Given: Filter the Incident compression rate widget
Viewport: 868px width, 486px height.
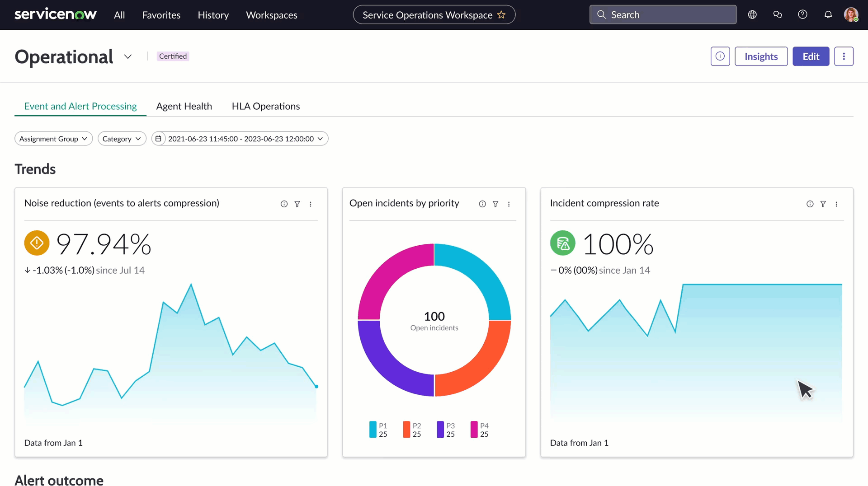Looking at the screenshot, I should click(x=823, y=204).
